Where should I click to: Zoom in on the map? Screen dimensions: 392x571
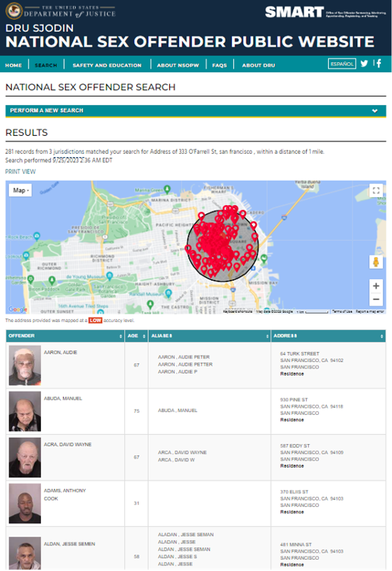pyautogui.click(x=376, y=286)
